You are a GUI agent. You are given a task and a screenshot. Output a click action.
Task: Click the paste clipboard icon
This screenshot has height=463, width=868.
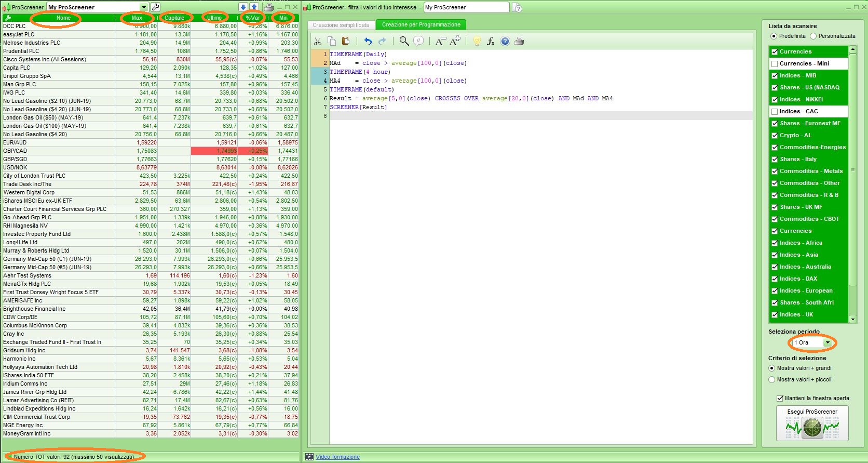click(345, 42)
